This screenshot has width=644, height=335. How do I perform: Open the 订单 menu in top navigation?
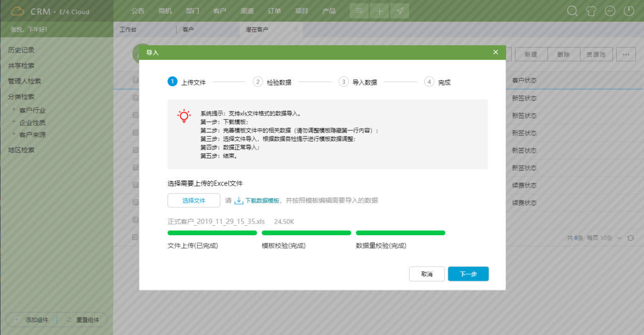click(x=274, y=11)
